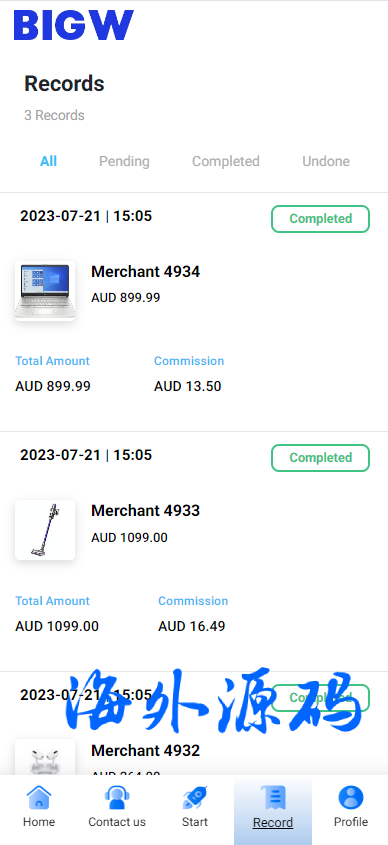Open the Merchant 4932 title
This screenshot has height=845, width=388.
tap(146, 750)
